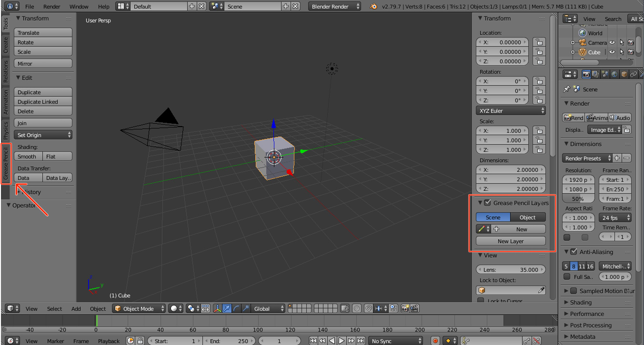Image resolution: width=644 pixels, height=345 pixels.
Task: Select the Object grease pencil source button
Action: [x=528, y=217]
